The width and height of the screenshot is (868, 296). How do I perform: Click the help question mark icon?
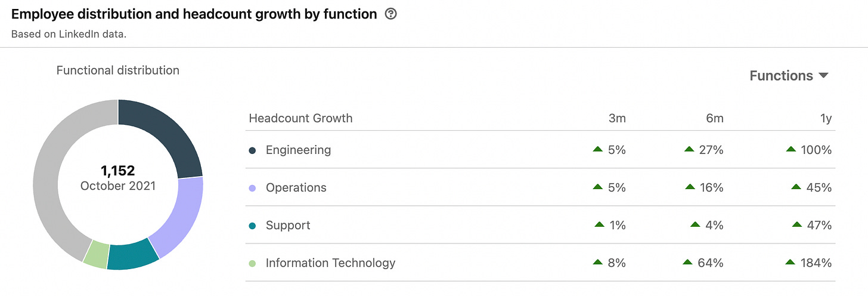click(x=391, y=14)
